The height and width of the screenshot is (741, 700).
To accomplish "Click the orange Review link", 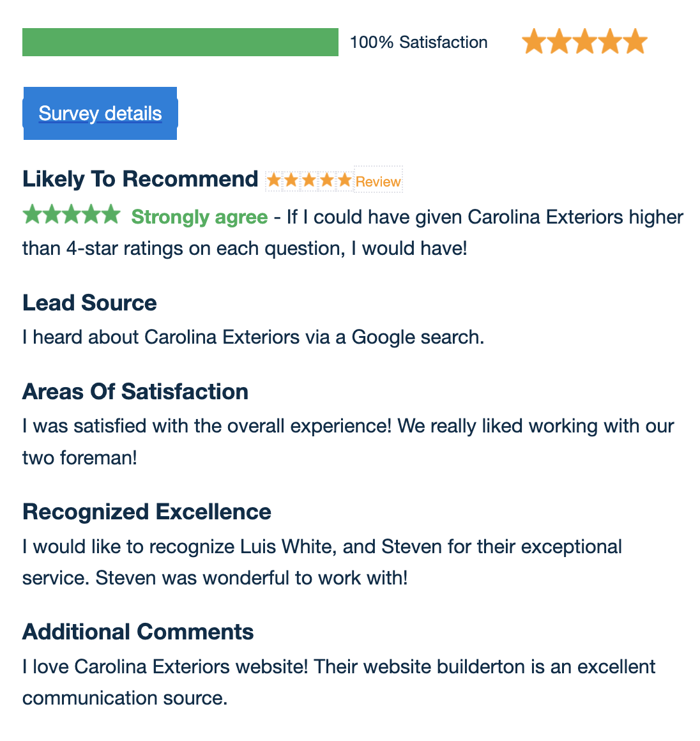I will point(378,181).
